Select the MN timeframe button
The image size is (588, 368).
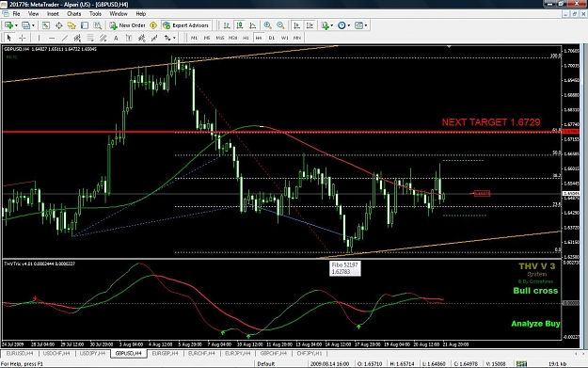tap(297, 38)
